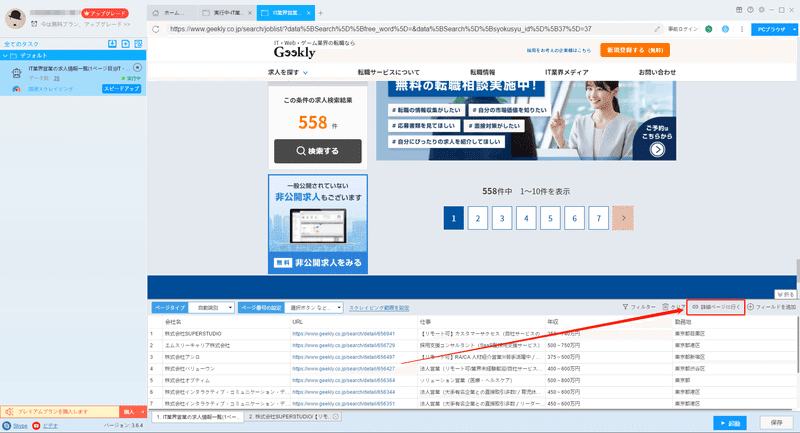The image size is (800, 433).
Task: Open the ページタイプ 自動識別 dropdown
Action: pos(211,308)
